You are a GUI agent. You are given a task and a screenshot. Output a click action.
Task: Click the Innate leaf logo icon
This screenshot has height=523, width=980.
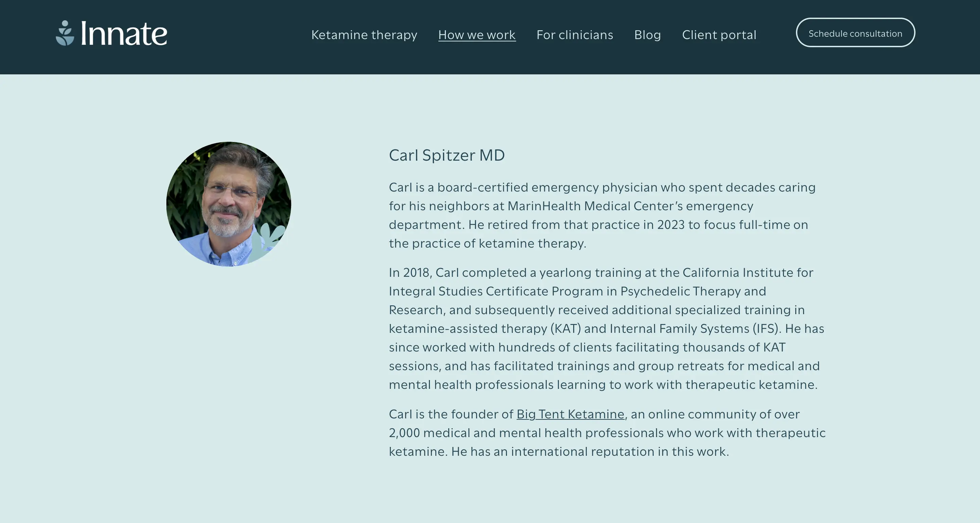click(x=65, y=33)
